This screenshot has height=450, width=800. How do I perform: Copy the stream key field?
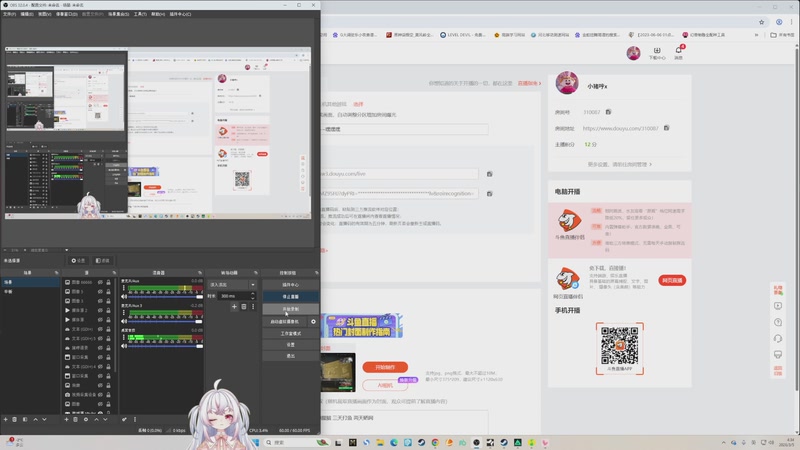tap(489, 194)
